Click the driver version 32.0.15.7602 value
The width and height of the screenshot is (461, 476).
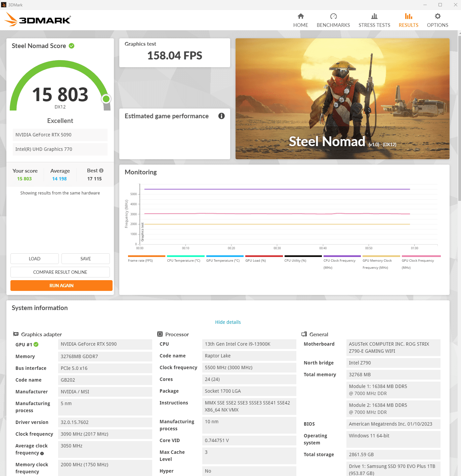pos(105,422)
